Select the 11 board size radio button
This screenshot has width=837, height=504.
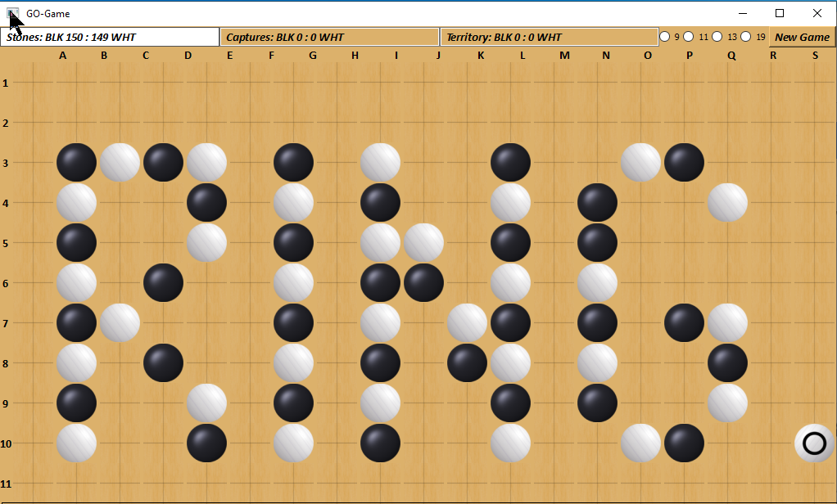pyautogui.click(x=689, y=37)
